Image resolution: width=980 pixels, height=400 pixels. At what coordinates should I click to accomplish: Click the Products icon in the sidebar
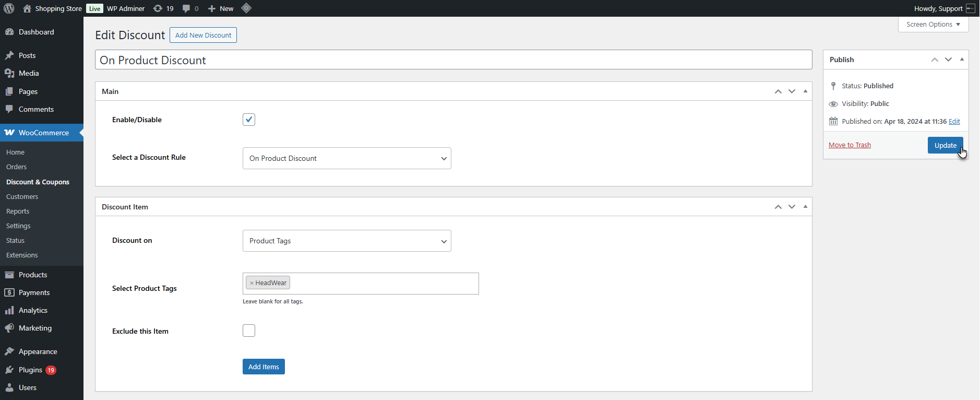click(9, 275)
